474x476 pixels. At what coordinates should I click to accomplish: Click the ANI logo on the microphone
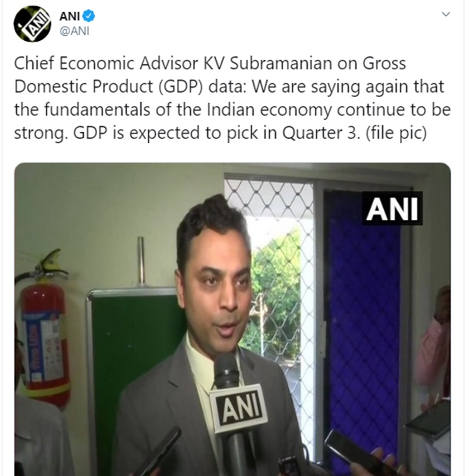(x=239, y=408)
